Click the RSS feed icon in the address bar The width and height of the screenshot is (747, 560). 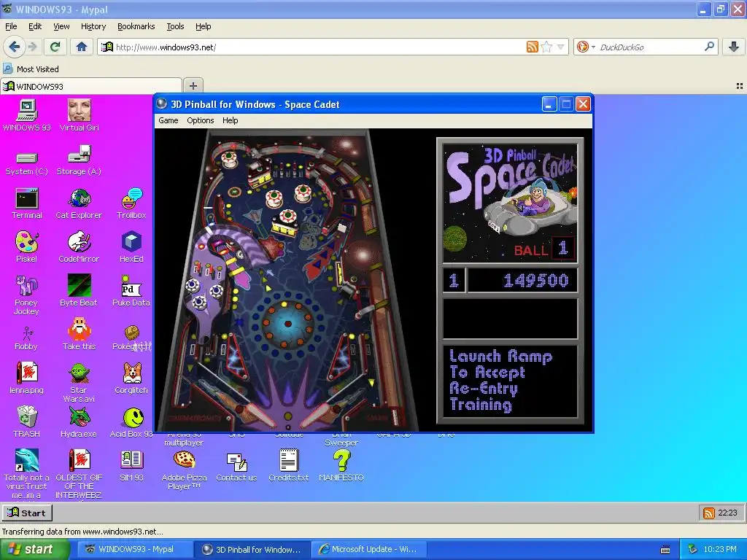(x=532, y=47)
